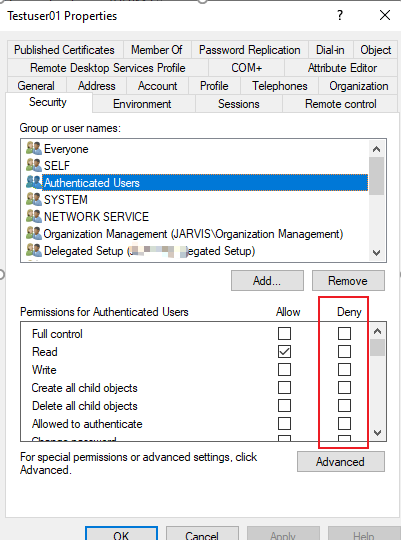Open the Attribute Editor tab
The height and width of the screenshot is (541, 402).
342,68
